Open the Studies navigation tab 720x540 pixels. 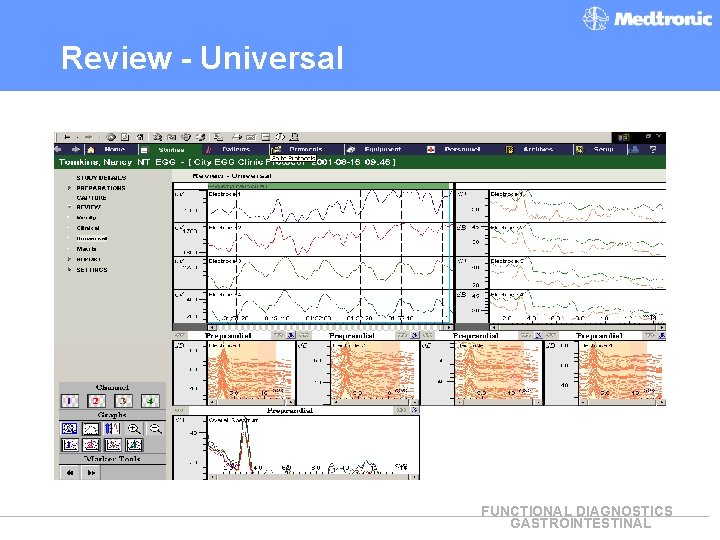tap(171, 150)
